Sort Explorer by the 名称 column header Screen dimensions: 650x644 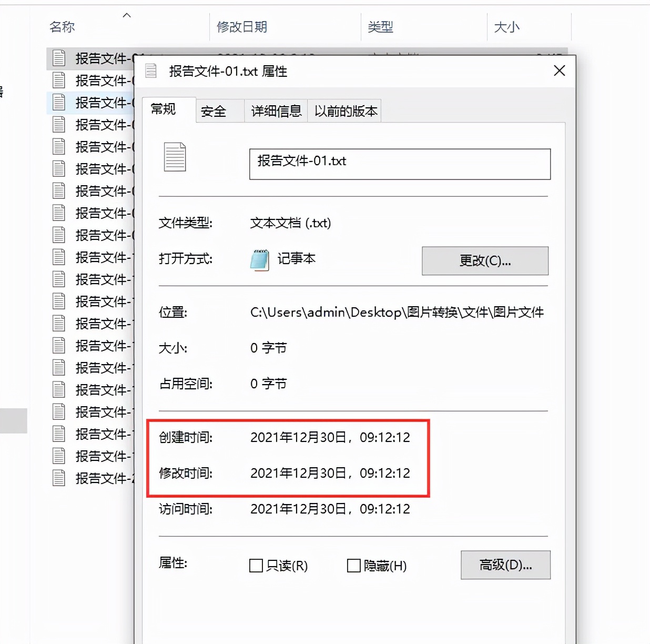[62, 27]
